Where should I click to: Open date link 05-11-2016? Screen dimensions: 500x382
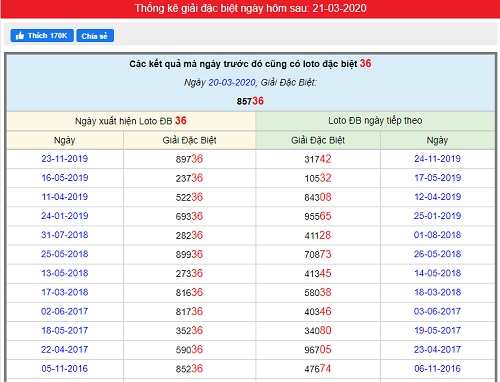[x=65, y=368]
